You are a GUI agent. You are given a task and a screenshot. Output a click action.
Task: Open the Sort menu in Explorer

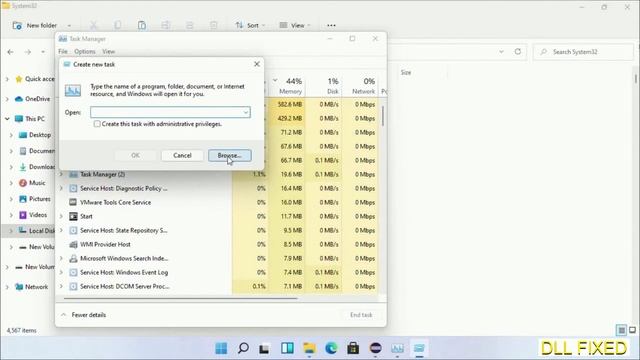pyautogui.click(x=250, y=25)
